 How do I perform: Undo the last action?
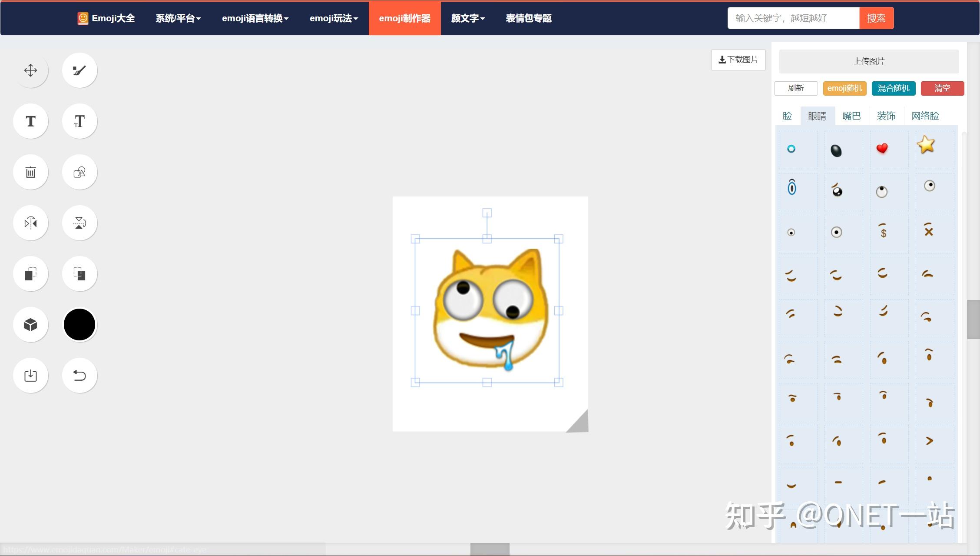coord(79,375)
